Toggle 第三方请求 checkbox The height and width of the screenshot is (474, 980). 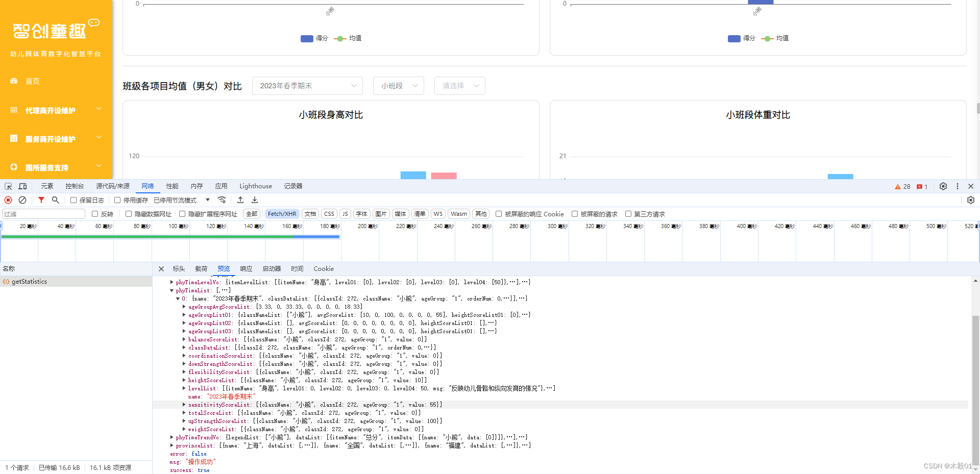click(x=628, y=214)
